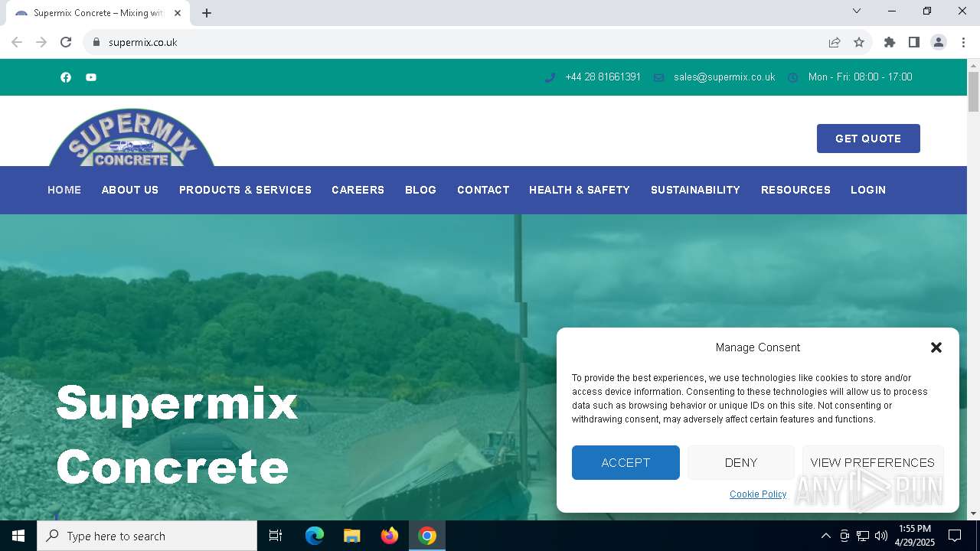Screen dimensions: 980x551
Task: Go back with the browser back arrow
Action: (x=17, y=42)
